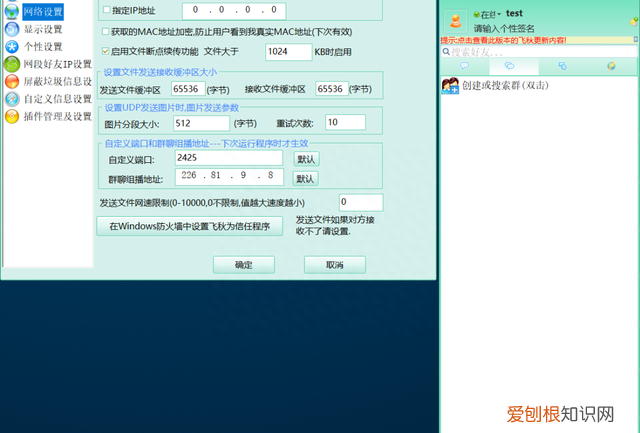The height and width of the screenshot is (433, 640).
Task: Open the 屏蔽垃圾信息设 red icon item
Action: pyautogui.click(x=12, y=82)
